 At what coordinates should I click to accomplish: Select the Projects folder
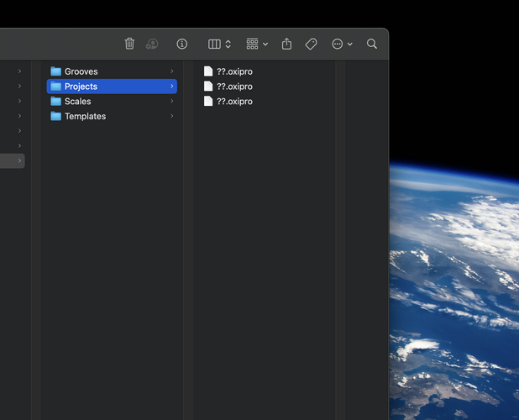pos(81,87)
